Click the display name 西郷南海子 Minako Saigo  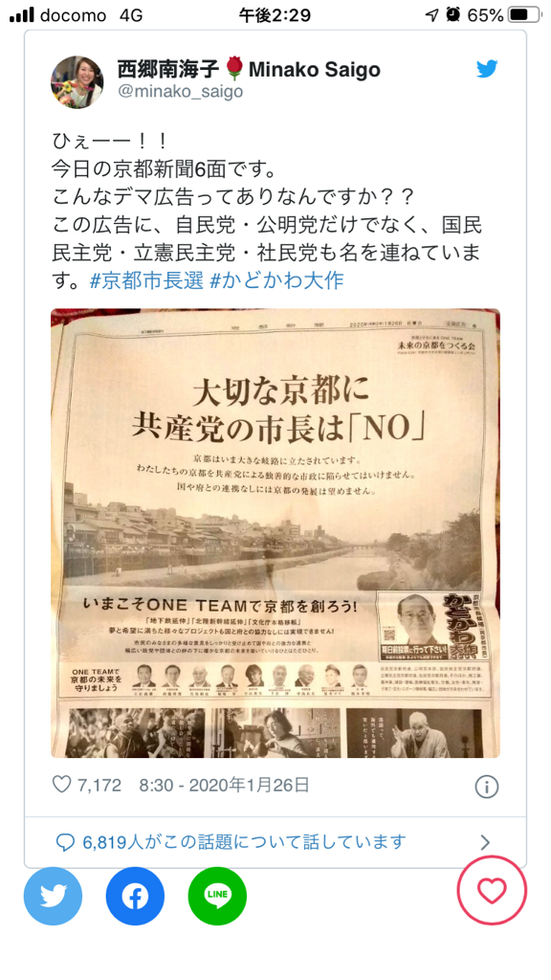click(249, 69)
